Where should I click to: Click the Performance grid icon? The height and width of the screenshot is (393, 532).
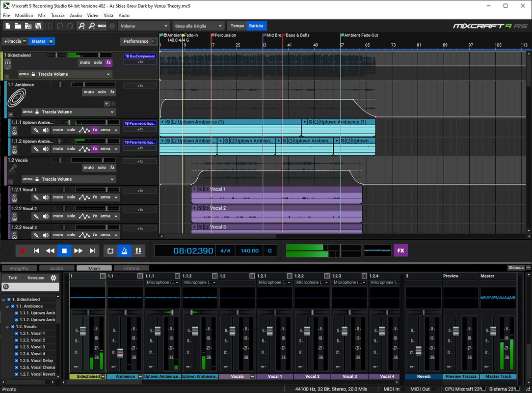(154, 41)
